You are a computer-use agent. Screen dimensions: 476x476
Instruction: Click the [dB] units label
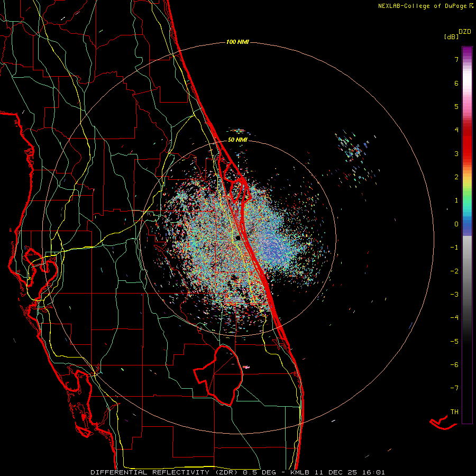[452, 37]
